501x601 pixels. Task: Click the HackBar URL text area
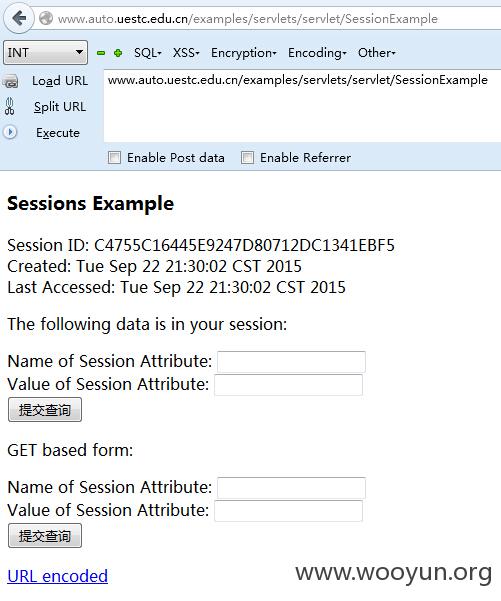coord(302,106)
